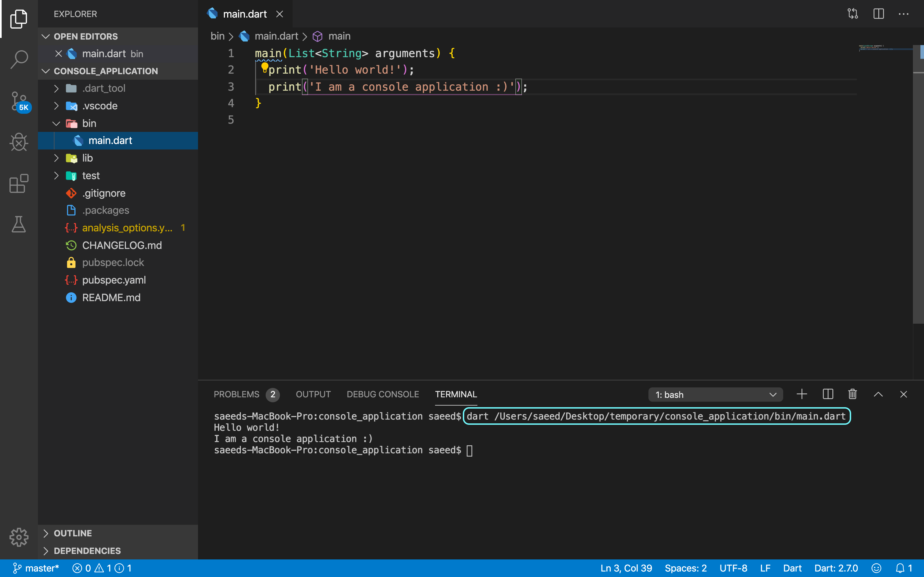The image size is (924, 577).
Task: Open the Test flask view
Action: click(19, 224)
